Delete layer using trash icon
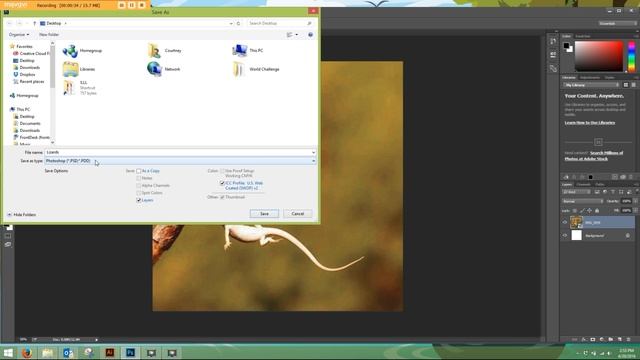The width and height of the screenshot is (640, 360). pyautogui.click(x=628, y=339)
